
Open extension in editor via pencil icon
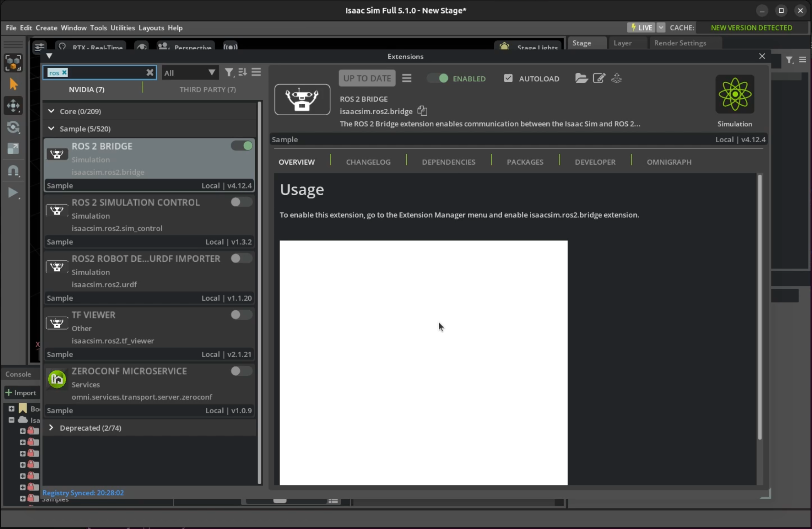(599, 78)
